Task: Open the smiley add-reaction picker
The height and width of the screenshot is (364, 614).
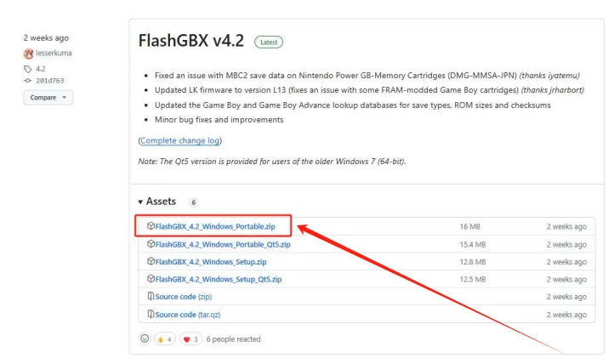Action: click(x=145, y=339)
